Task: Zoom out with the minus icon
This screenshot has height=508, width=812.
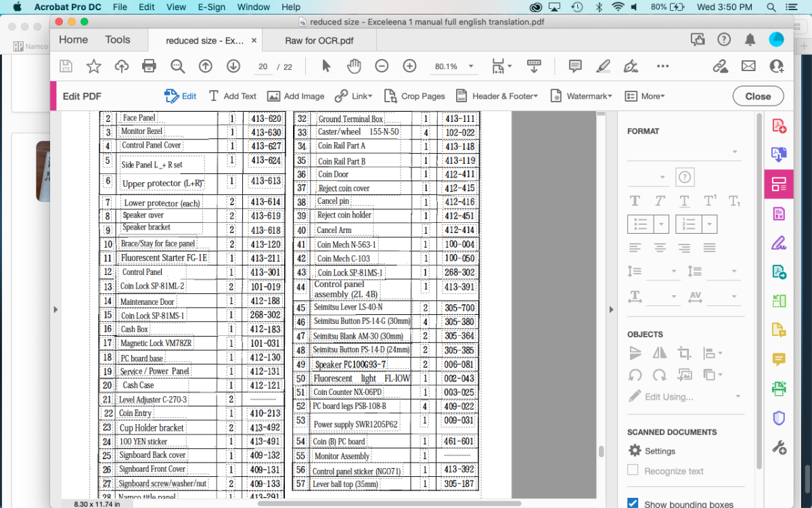Action: [382, 66]
